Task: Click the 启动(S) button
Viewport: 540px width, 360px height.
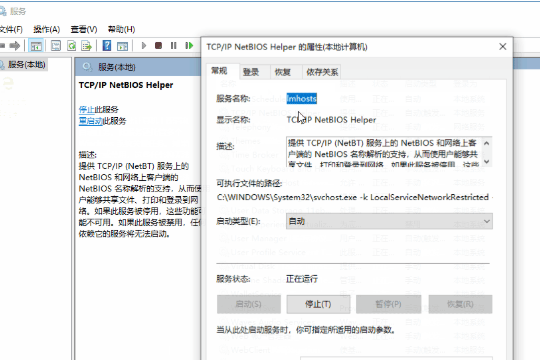Action: (249, 304)
